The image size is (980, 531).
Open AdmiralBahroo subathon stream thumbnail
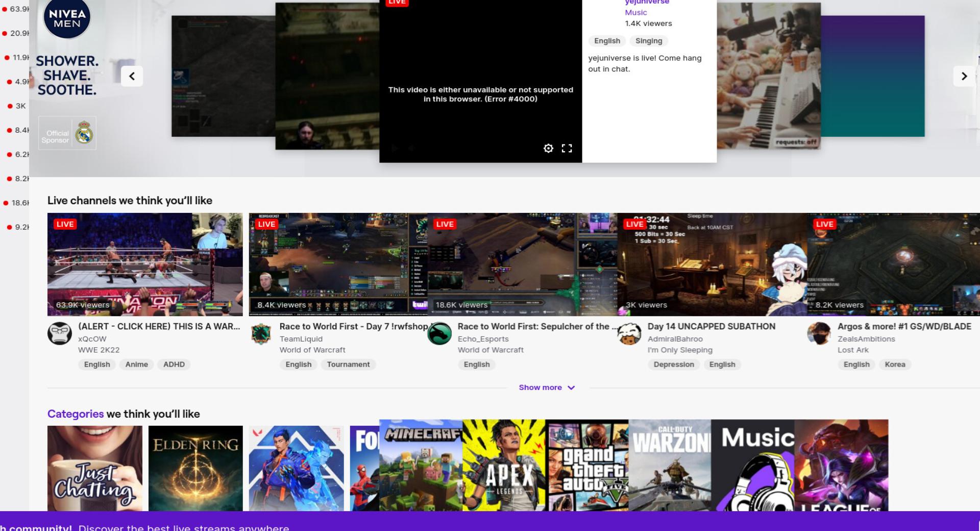[712, 264]
